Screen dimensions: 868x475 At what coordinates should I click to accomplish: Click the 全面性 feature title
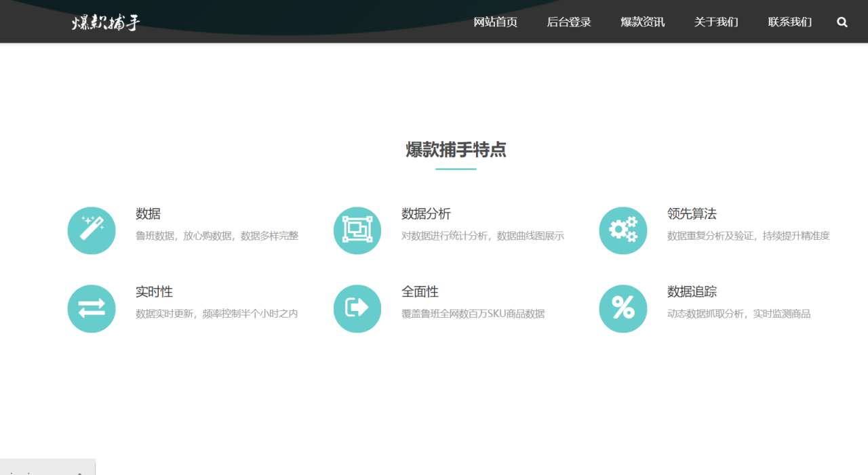tap(420, 291)
